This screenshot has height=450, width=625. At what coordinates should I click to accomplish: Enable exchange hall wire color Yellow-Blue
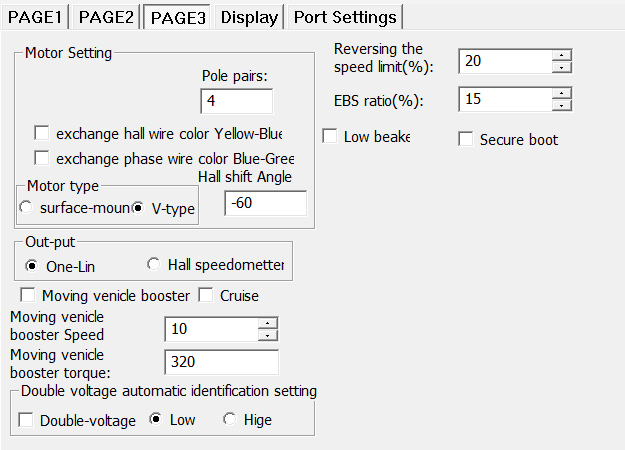[42, 133]
